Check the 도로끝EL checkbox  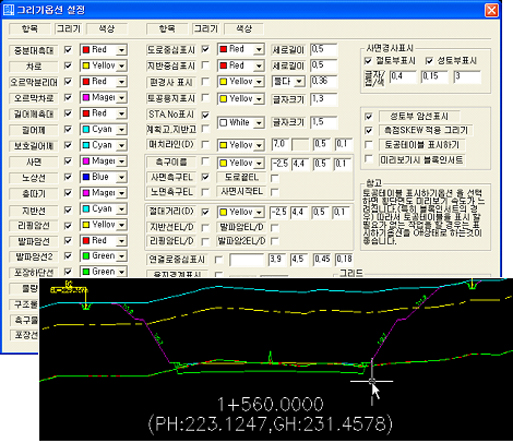(275, 178)
